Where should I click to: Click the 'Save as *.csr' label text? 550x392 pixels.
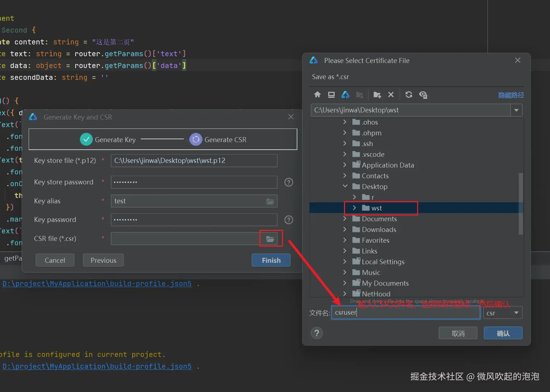[x=330, y=77]
